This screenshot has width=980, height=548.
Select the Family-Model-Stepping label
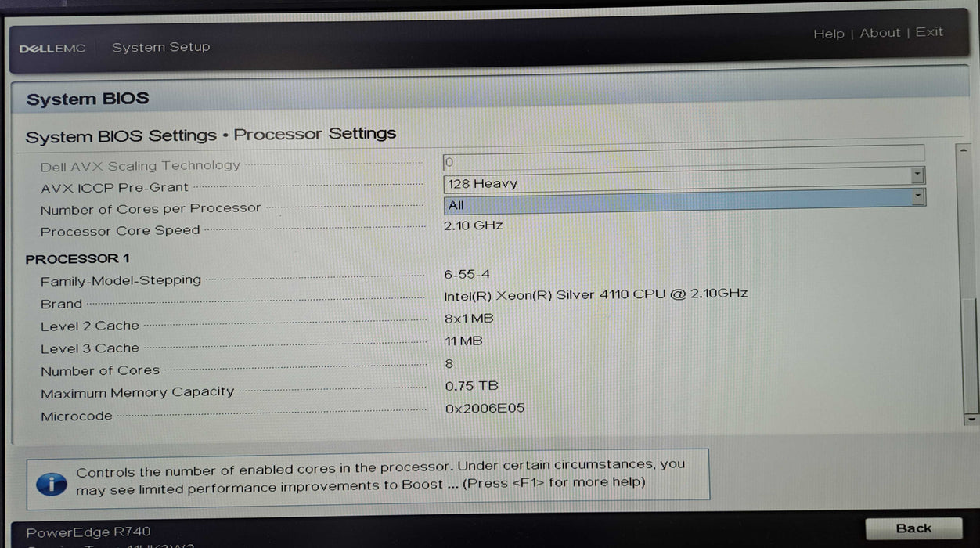[x=121, y=280]
